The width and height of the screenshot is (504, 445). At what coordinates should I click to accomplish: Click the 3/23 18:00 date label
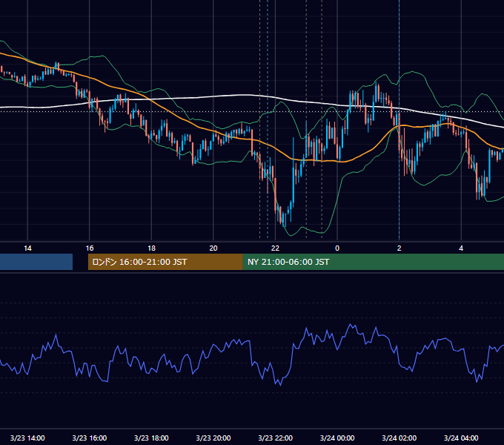pos(151,438)
